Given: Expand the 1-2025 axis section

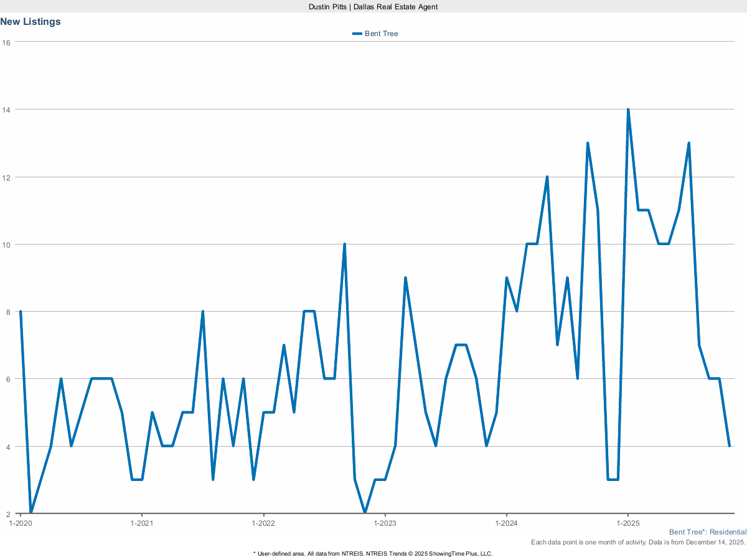Looking at the screenshot, I should (629, 523).
